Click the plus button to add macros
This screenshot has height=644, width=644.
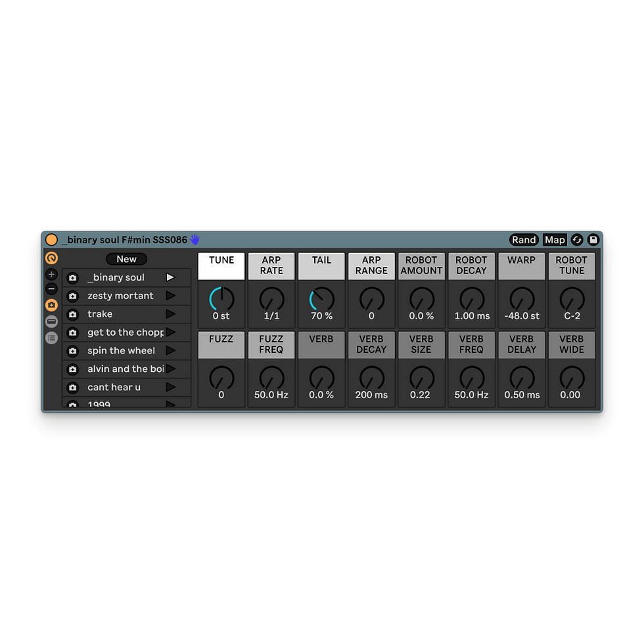point(51,275)
